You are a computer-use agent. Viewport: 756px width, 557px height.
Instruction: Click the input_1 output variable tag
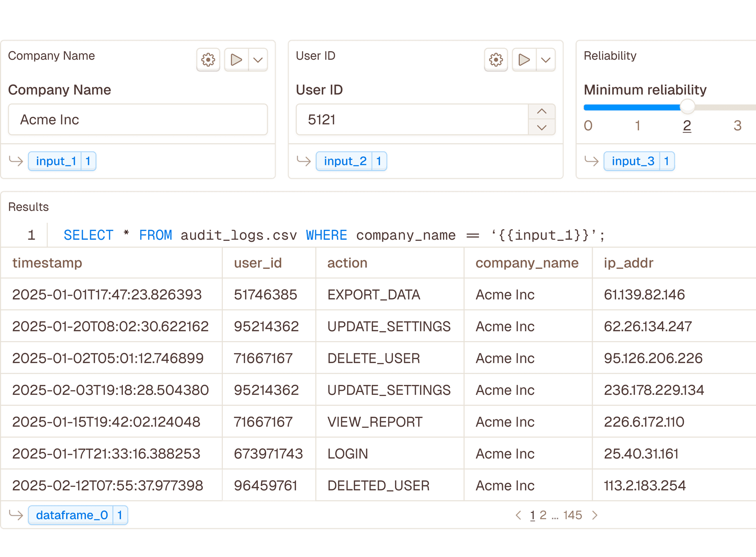click(x=56, y=161)
